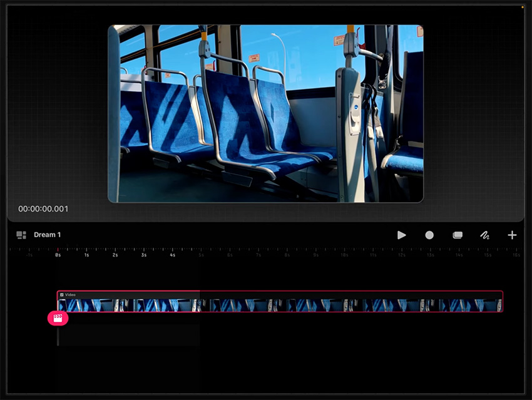
Task: Add new content with plus icon
Action: [512, 235]
